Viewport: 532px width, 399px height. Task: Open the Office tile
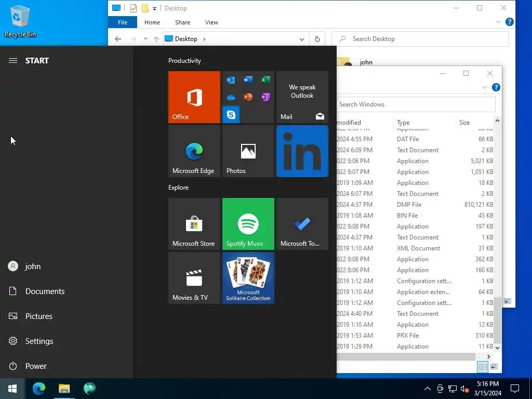coord(194,97)
